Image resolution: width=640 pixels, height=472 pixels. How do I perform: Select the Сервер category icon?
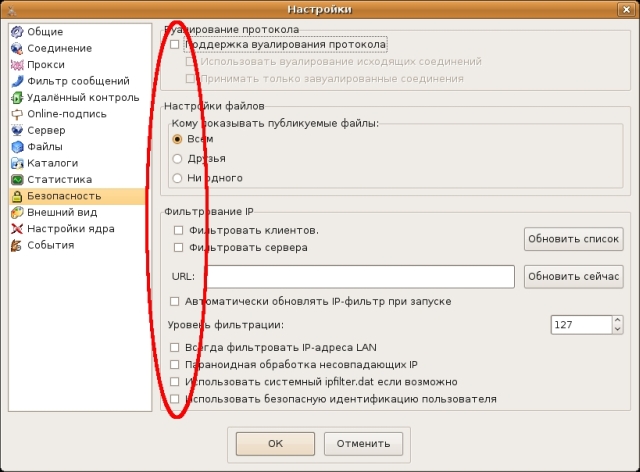[17, 130]
